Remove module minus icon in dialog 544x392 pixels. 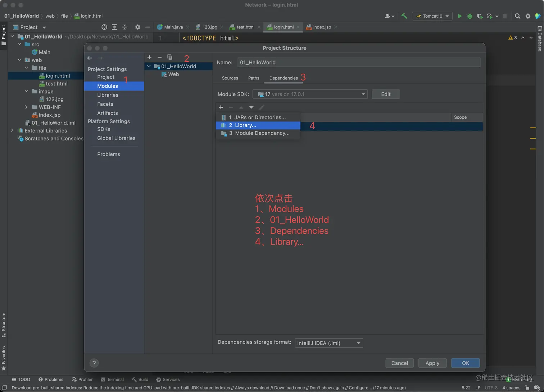tap(159, 57)
